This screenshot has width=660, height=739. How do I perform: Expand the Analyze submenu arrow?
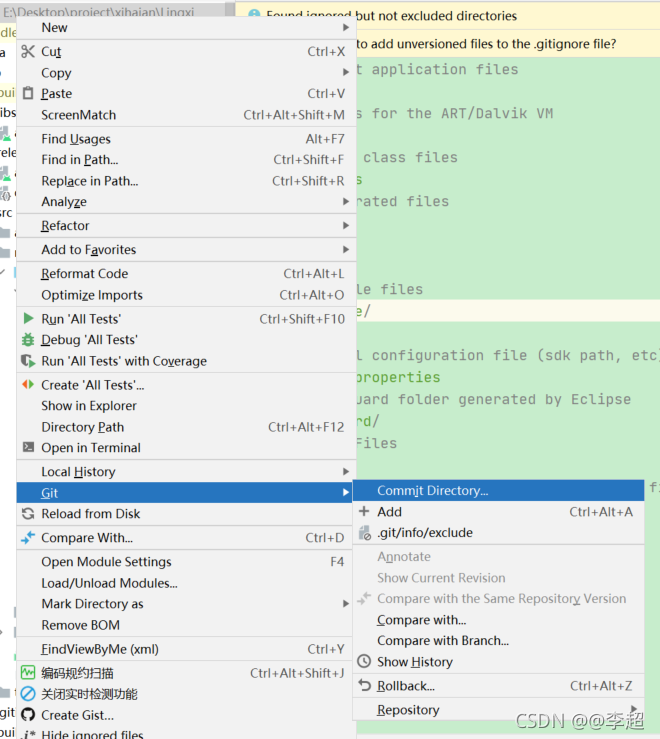(346, 201)
